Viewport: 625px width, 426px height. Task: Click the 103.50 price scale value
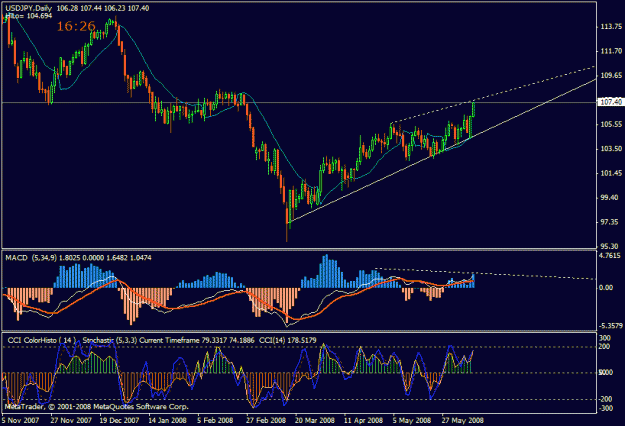tap(611, 149)
